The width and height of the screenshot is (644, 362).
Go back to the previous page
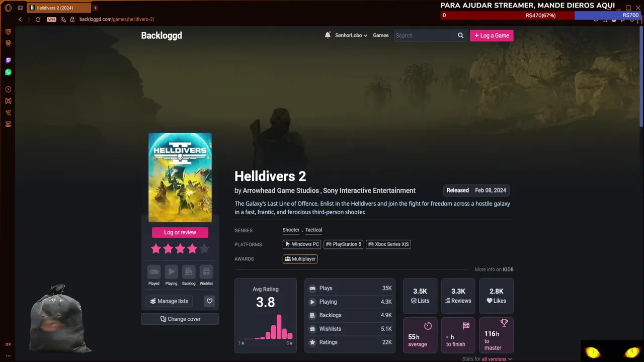20,20
